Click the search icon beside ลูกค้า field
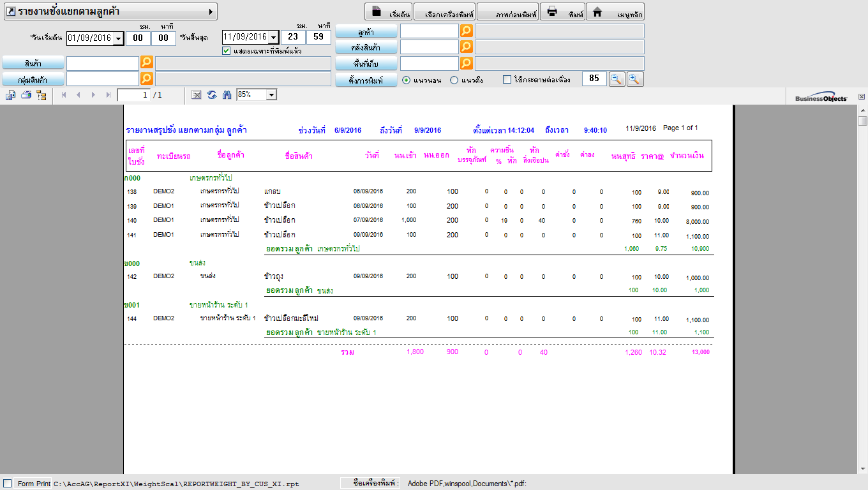 pos(467,31)
